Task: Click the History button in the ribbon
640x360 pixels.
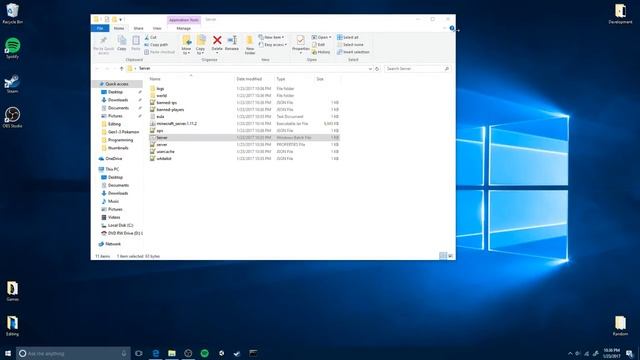Action: pyautogui.click(x=321, y=52)
